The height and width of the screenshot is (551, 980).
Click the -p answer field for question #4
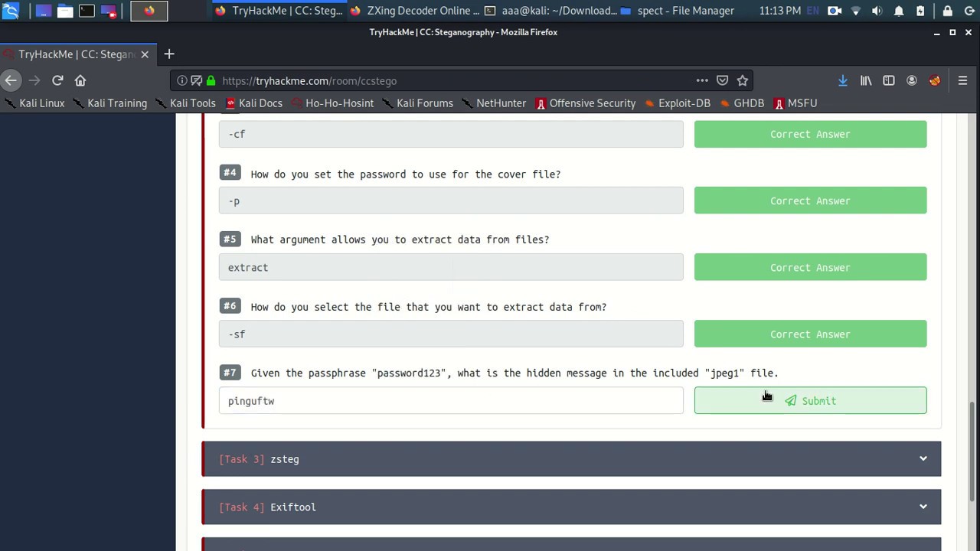pos(451,201)
